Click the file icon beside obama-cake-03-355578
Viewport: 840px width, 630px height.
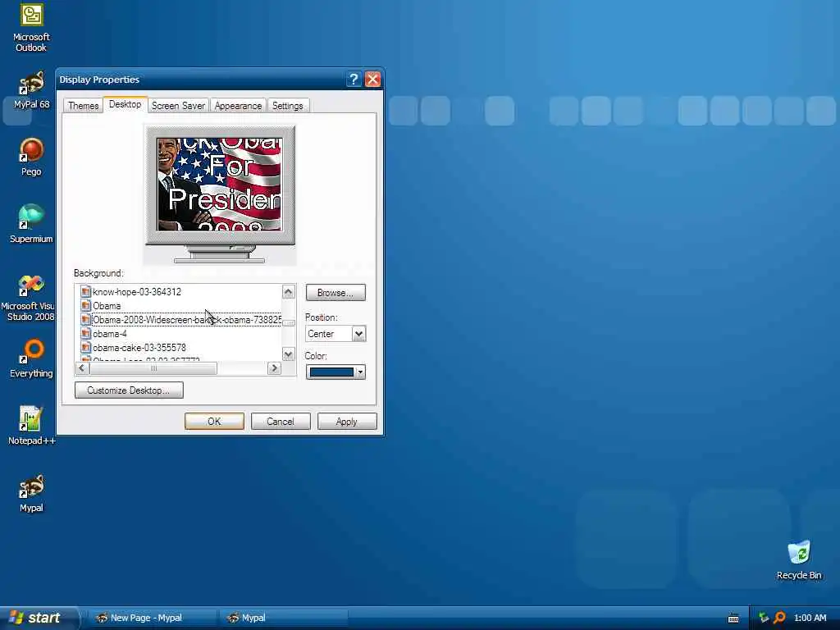[85, 347]
